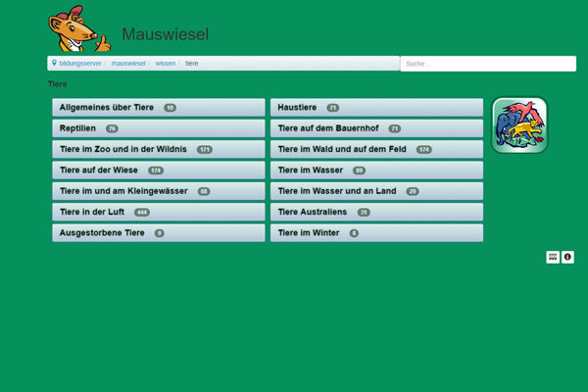This screenshot has height=392, width=588.
Task: Navigate to the wissen breadcrumb
Action: point(166,63)
